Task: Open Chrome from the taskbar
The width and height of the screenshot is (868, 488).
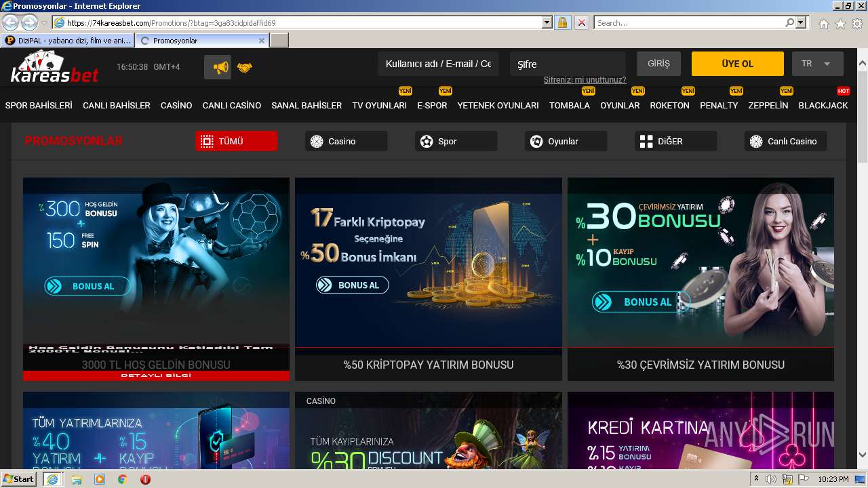Action: (122, 479)
